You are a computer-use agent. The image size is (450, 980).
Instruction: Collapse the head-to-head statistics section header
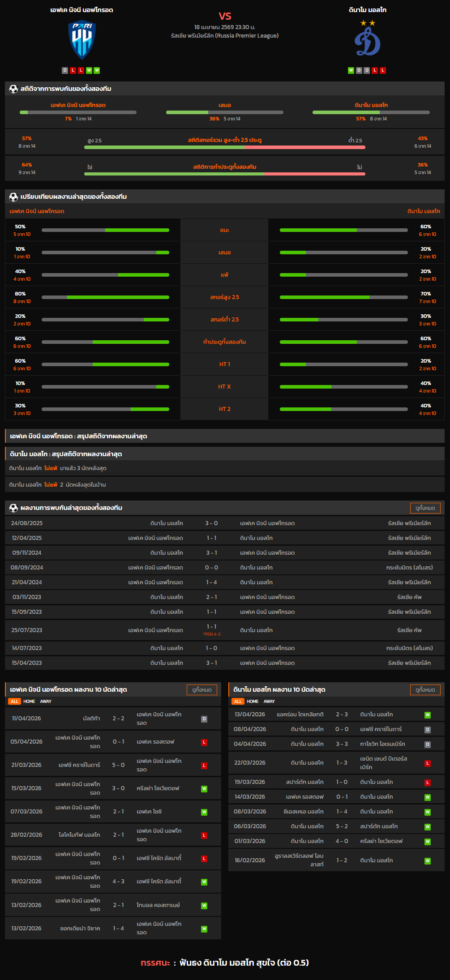[x=225, y=89]
